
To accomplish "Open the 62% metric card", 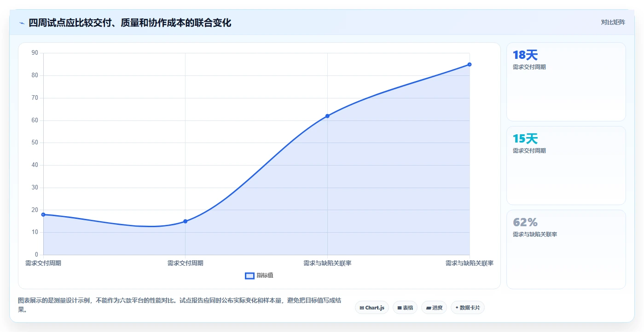I will 566,249.
